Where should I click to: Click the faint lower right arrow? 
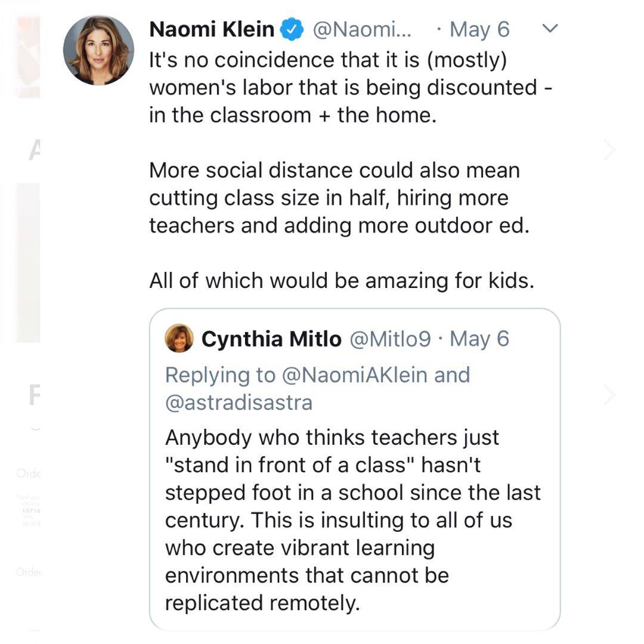[609, 394]
